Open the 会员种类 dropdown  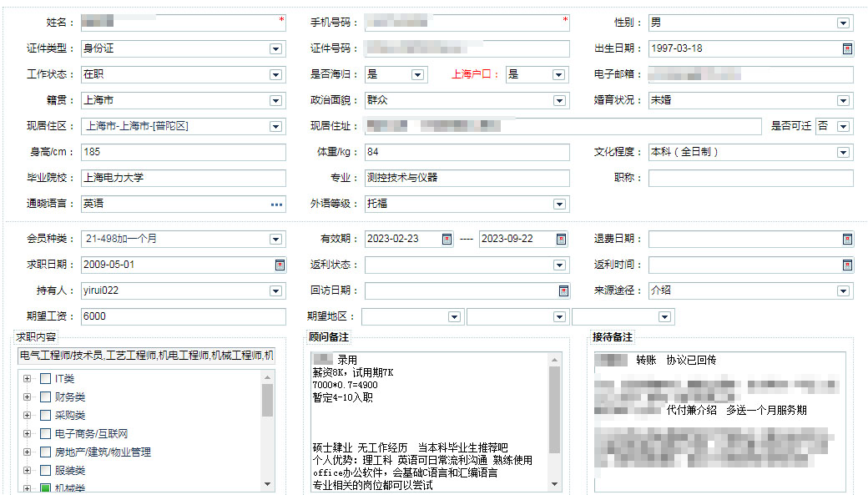275,240
